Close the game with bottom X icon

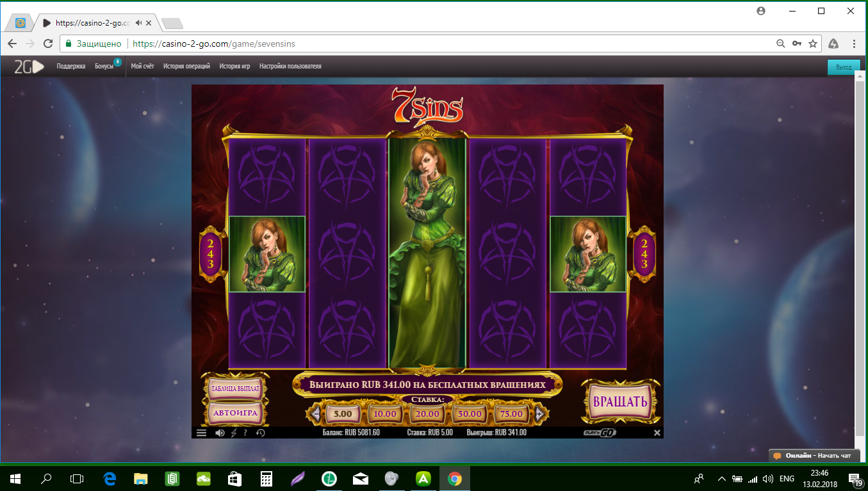657,433
